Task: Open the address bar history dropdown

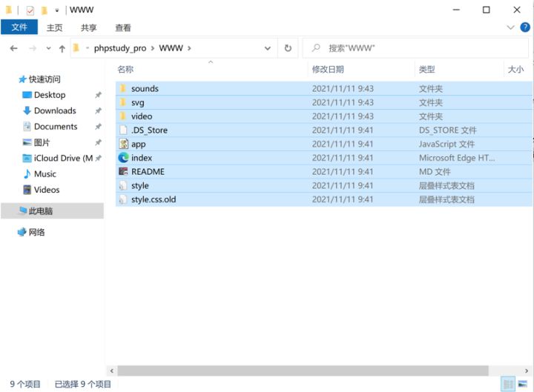Action: (x=268, y=48)
